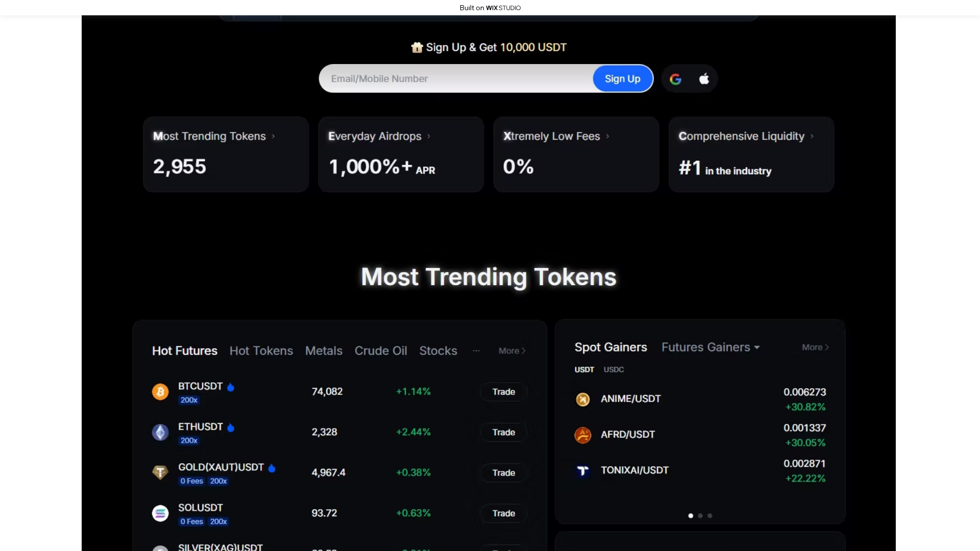Click the blue flame icon next to ETHUSDT
Viewport: 980px width, 551px height.
point(231,428)
